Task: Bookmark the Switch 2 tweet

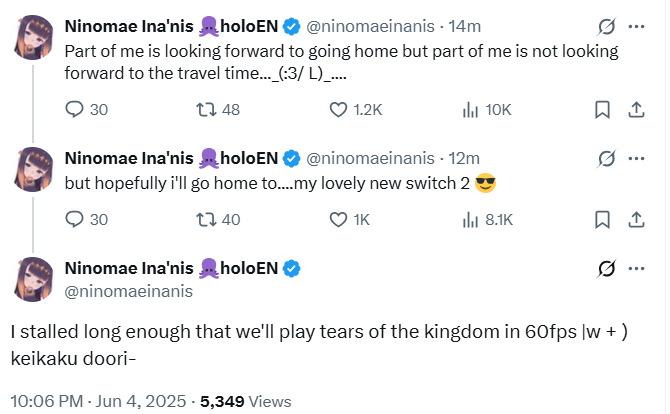Action: click(603, 219)
